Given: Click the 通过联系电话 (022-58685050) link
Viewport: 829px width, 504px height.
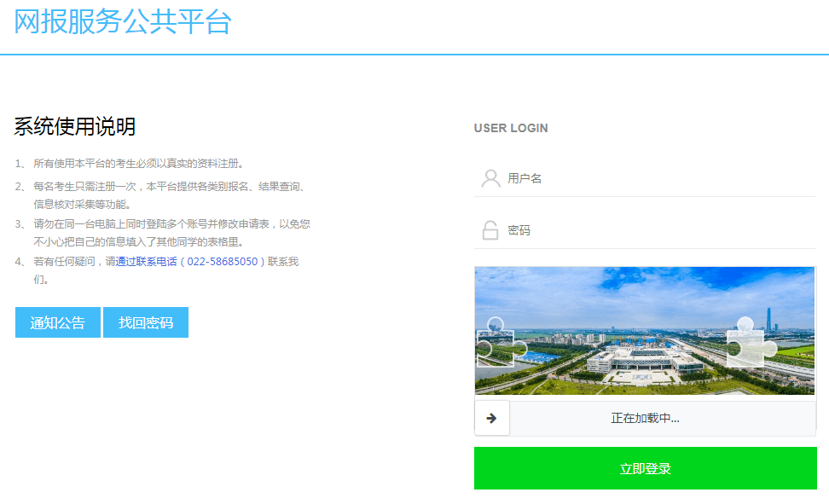Looking at the screenshot, I should (190, 261).
